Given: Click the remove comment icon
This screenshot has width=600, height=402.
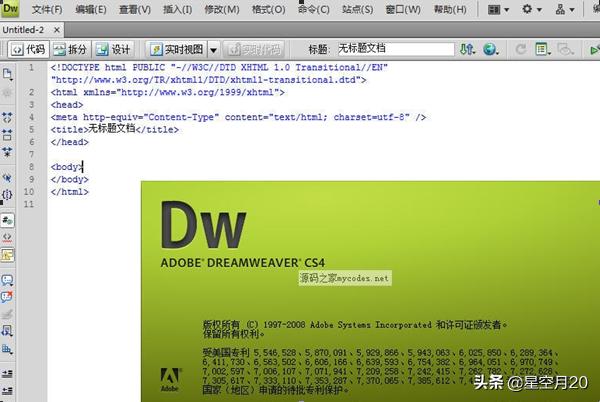Looking at the screenshot, I should [x=7, y=297].
